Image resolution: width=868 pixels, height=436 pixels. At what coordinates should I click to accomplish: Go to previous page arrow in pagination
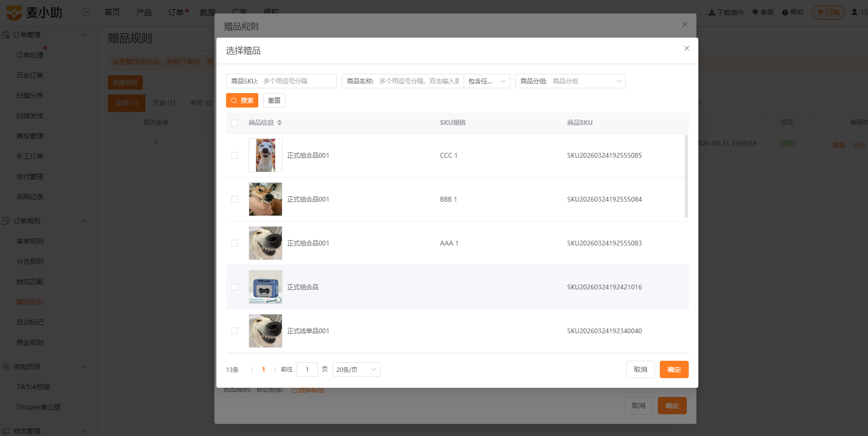coord(252,369)
